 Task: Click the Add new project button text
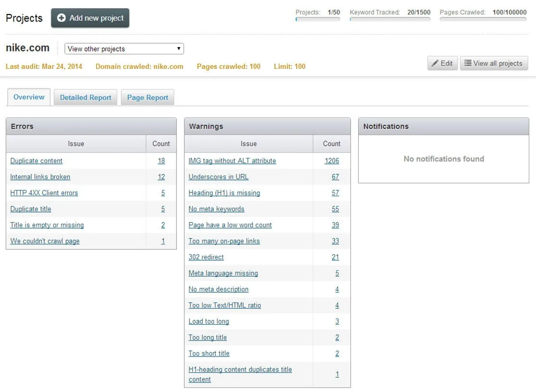(97, 18)
